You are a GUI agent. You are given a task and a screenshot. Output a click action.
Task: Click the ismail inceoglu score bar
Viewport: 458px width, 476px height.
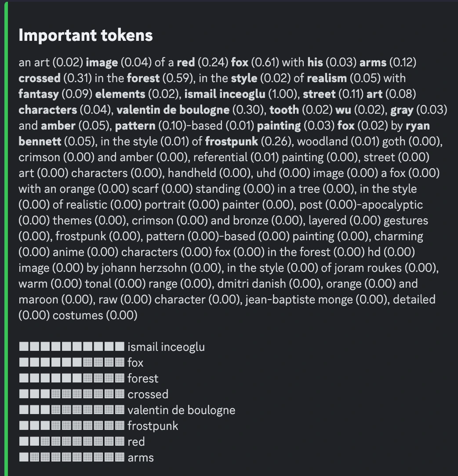click(x=72, y=347)
